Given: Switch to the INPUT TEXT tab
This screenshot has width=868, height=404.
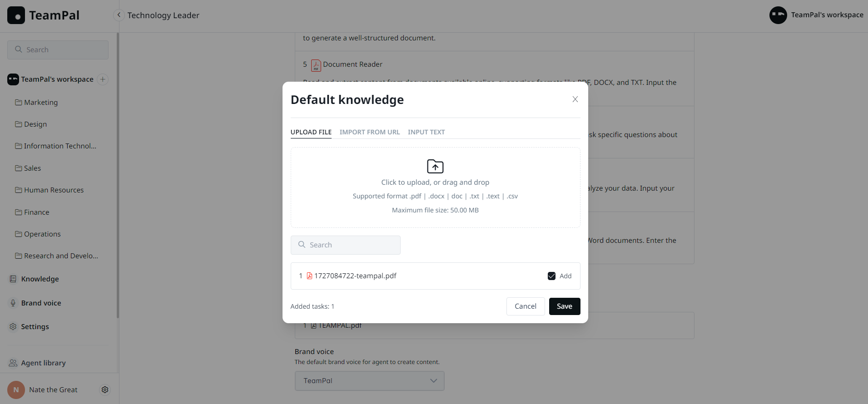Looking at the screenshot, I should pyautogui.click(x=426, y=132).
